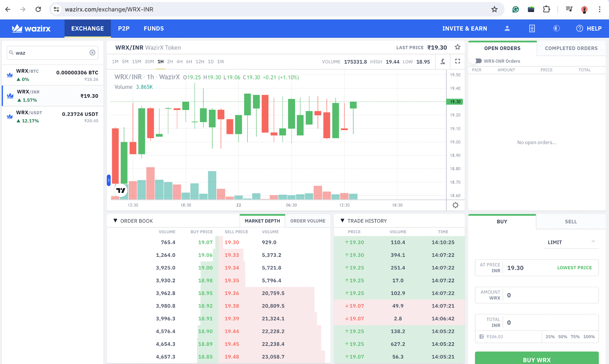
Task: Choose 100% of balance
Action: (x=589, y=337)
